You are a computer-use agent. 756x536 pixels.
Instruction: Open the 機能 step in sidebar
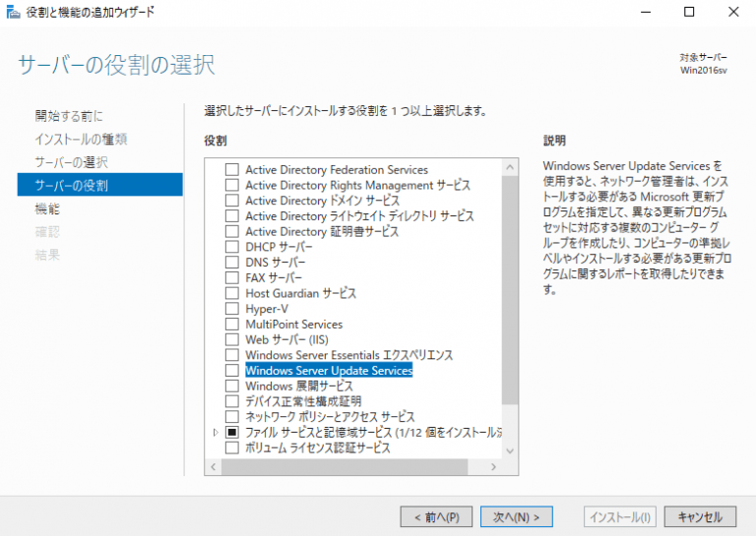tap(46, 208)
